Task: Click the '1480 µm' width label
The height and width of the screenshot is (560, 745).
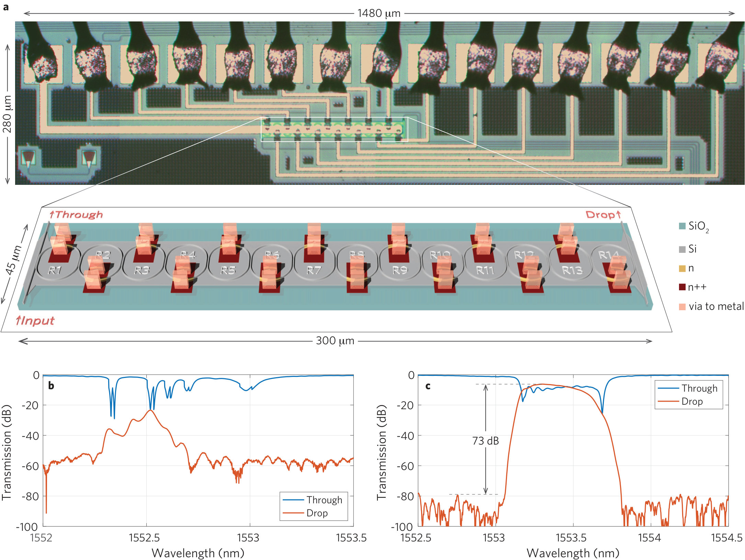Action: 379,13
